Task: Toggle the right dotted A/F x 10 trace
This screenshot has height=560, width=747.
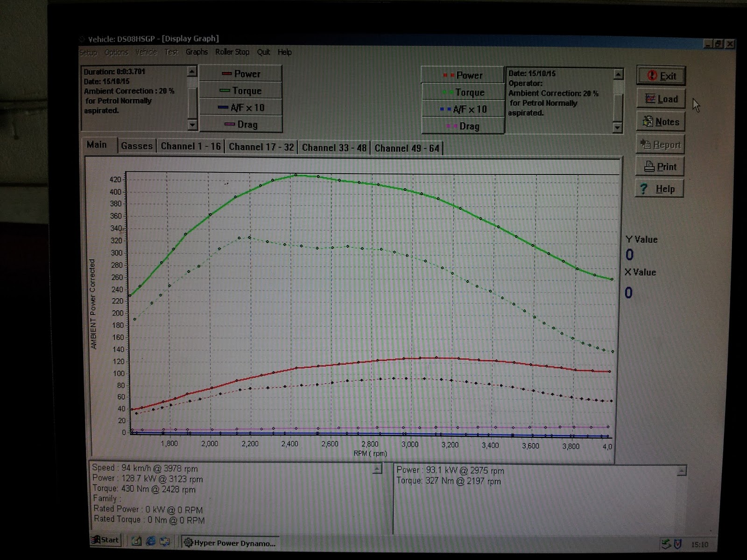Action: (463, 109)
